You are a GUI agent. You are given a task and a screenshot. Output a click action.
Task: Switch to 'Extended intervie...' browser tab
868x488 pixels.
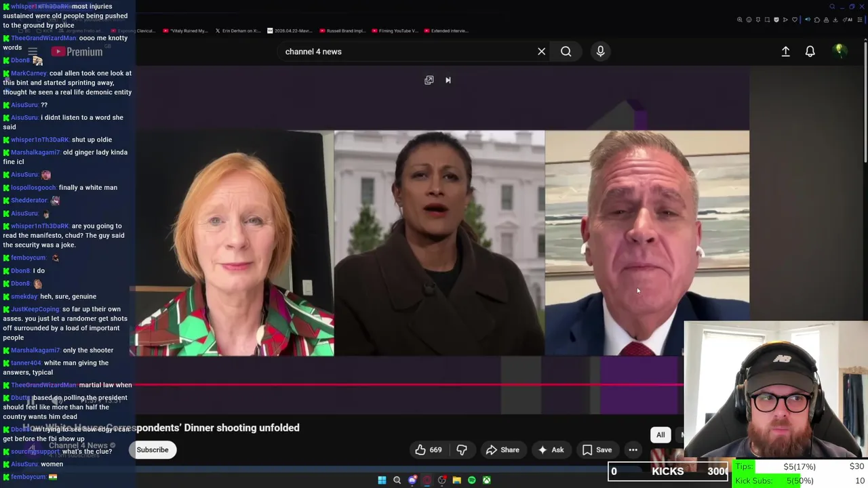pos(448,30)
